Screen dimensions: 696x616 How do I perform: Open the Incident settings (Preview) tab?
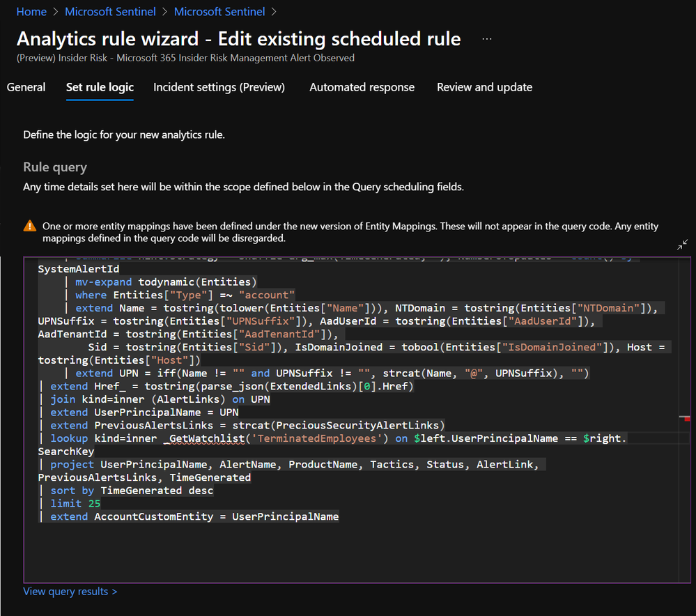[x=219, y=88]
